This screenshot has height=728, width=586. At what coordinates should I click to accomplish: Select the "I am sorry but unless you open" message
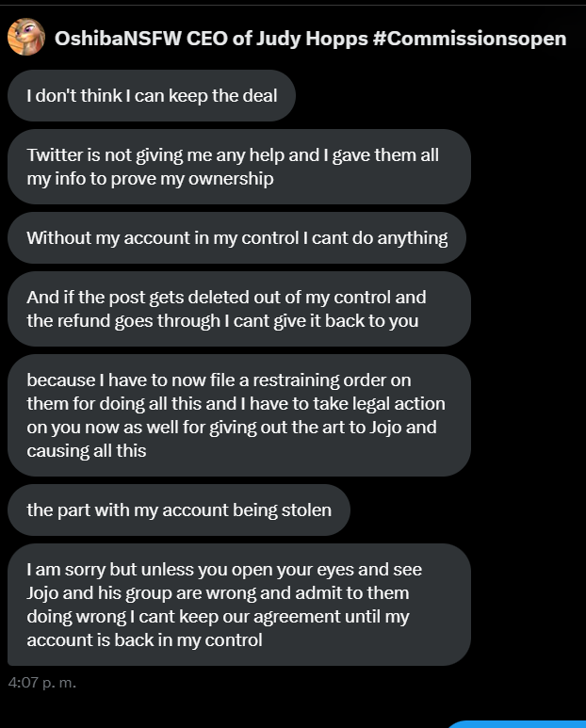point(239,605)
